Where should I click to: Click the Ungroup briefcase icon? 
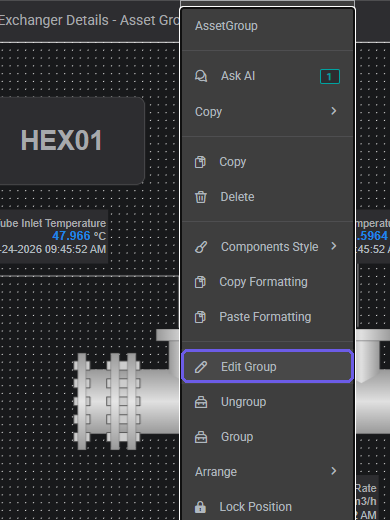pyautogui.click(x=201, y=402)
